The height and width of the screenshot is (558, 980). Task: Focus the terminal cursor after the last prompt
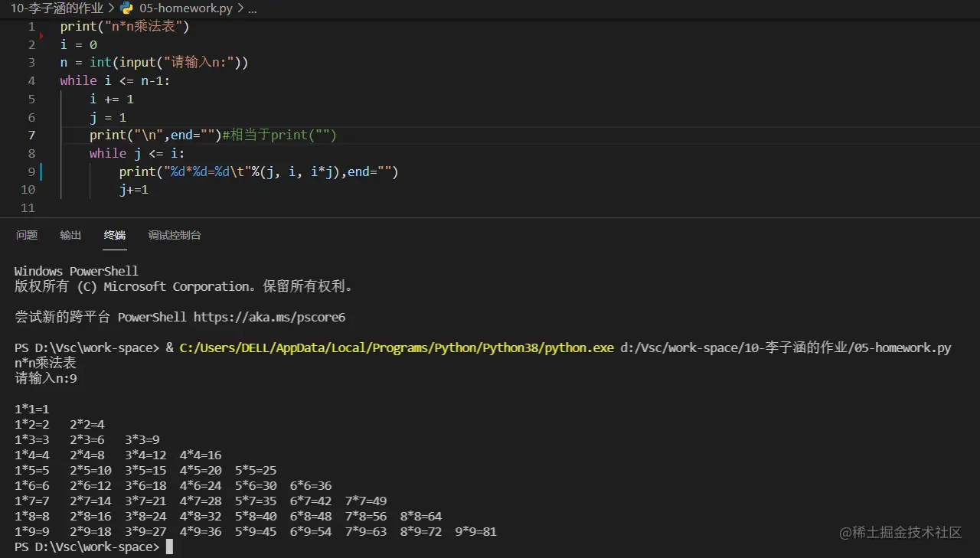(x=169, y=547)
